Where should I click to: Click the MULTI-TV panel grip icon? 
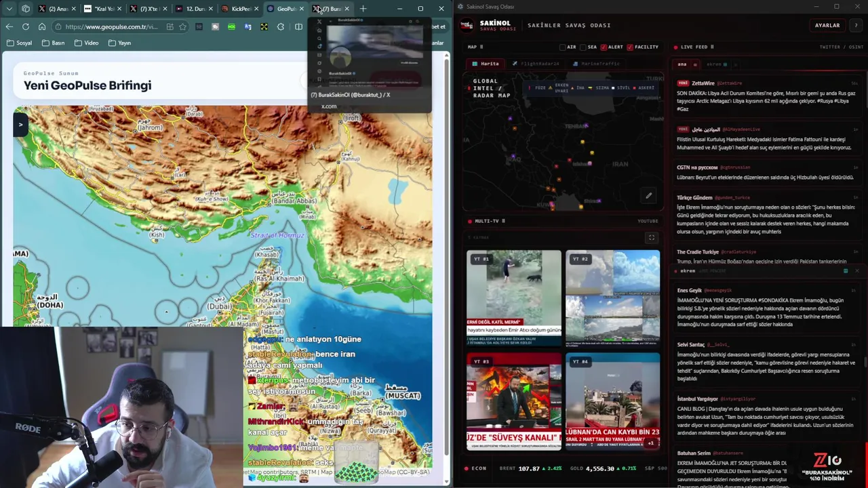coord(503,221)
